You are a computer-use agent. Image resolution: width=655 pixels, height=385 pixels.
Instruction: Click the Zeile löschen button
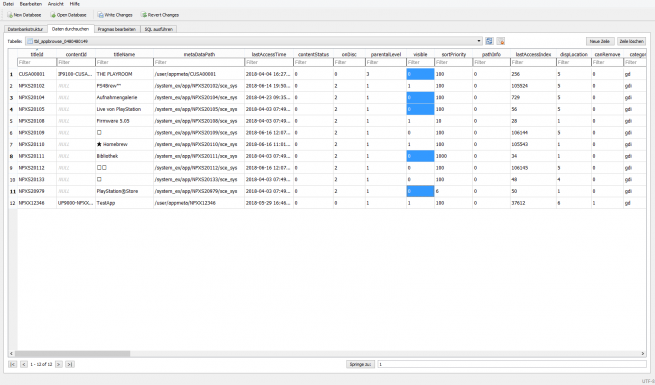tap(632, 41)
